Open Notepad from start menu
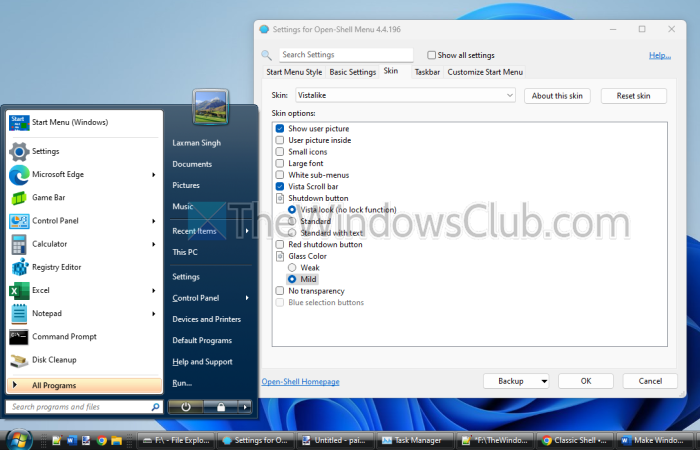The image size is (700, 450). click(x=84, y=314)
